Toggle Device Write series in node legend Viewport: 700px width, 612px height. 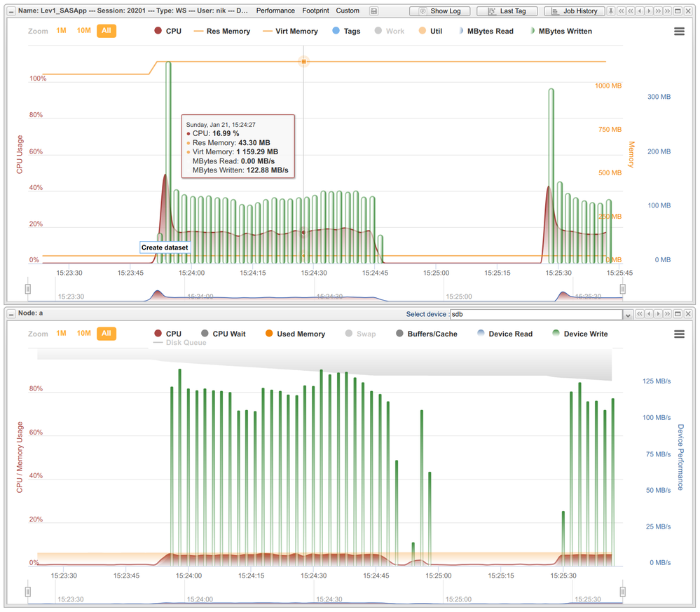(x=580, y=334)
